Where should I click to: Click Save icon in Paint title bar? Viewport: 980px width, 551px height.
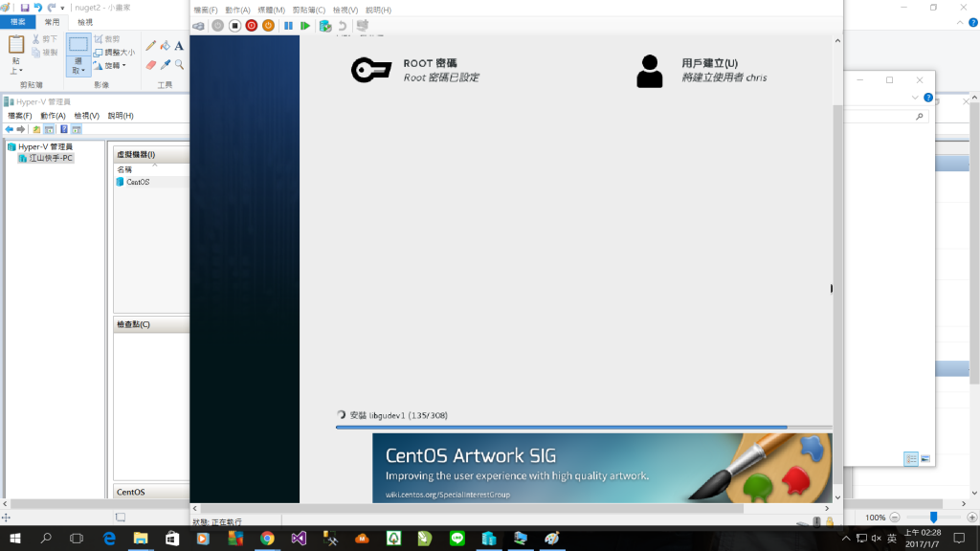[x=24, y=8]
